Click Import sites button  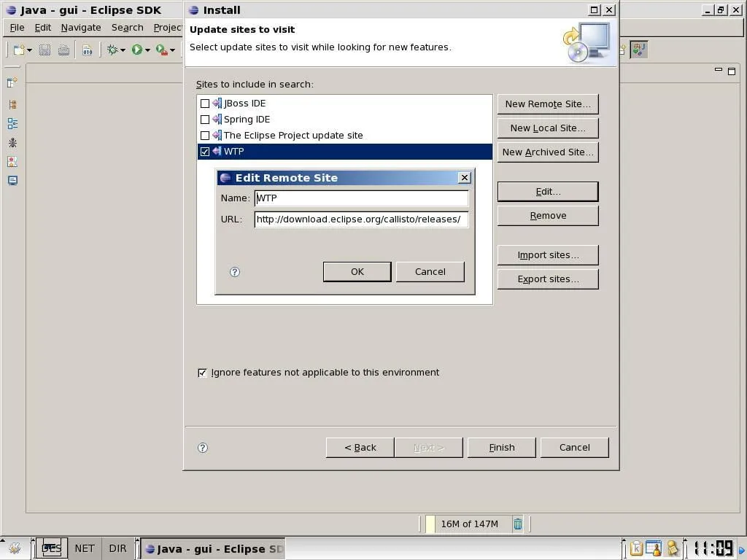(x=548, y=255)
